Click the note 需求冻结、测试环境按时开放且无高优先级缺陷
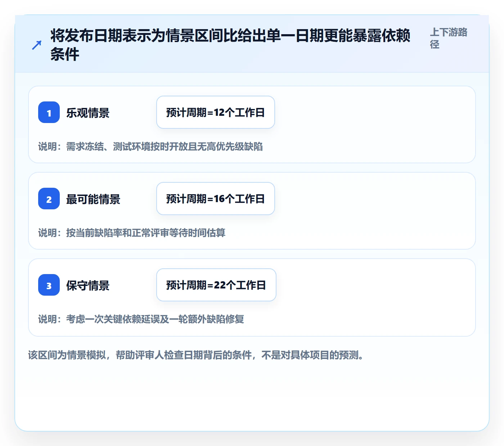Viewport: 504px width, 446px height. click(x=150, y=146)
